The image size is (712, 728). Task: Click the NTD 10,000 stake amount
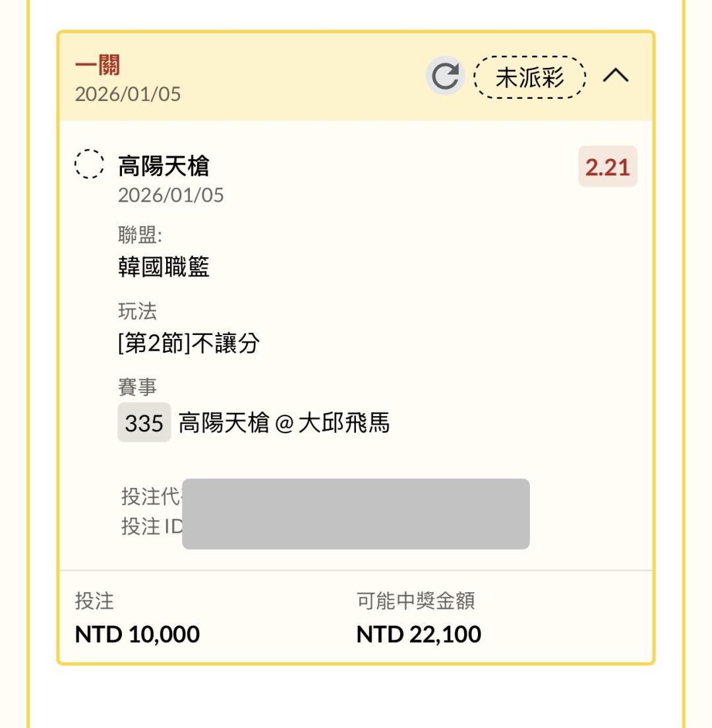coord(137,634)
